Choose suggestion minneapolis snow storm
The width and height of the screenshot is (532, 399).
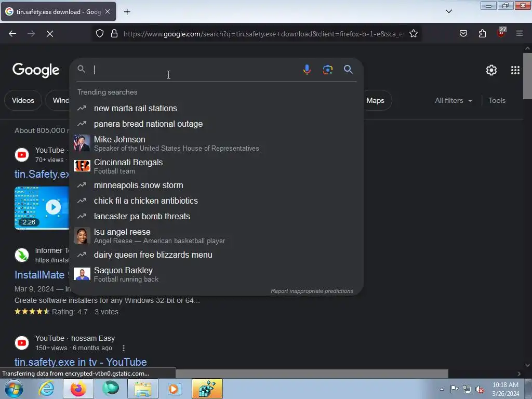pyautogui.click(x=216, y=185)
